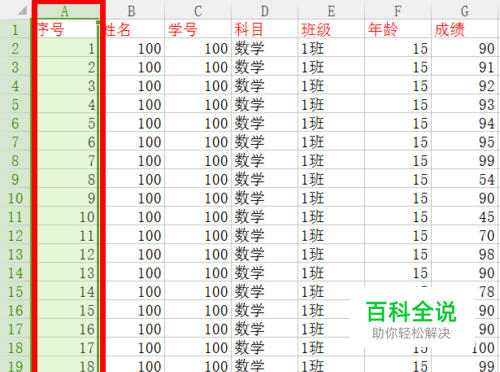Click the 数学 cell in row 2
The width and height of the screenshot is (500, 372).
coord(265,48)
